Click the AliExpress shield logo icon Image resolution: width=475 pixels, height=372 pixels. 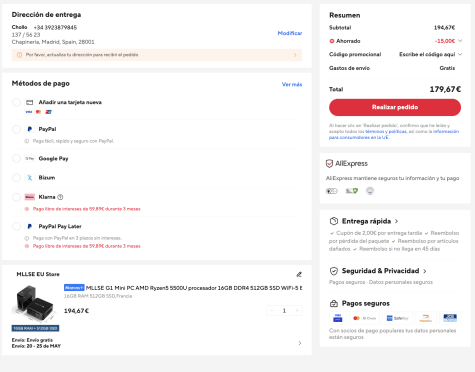329,164
